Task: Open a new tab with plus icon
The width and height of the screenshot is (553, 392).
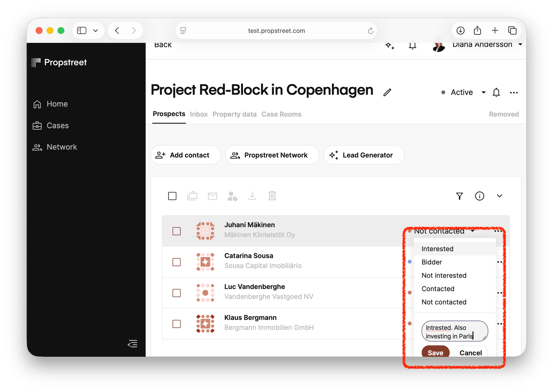Action: coord(495,31)
